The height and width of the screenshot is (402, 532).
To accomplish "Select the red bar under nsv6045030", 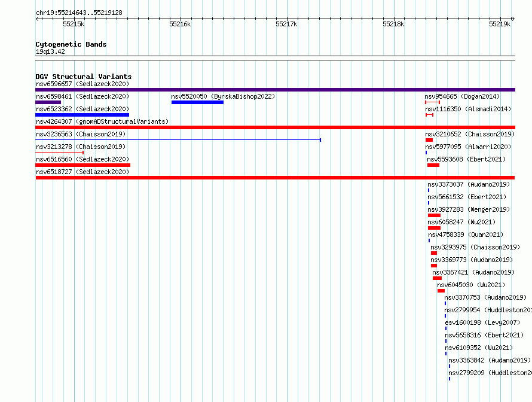I will 441,291.
